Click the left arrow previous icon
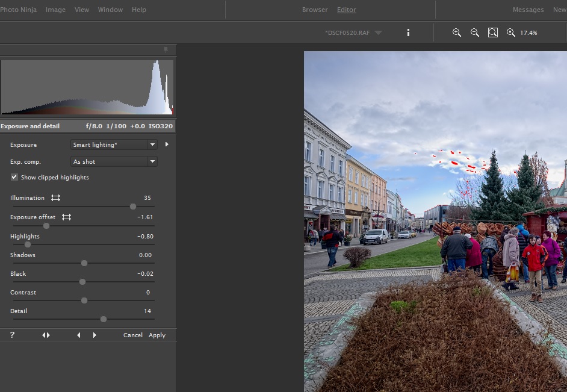Viewport: 567px width, 392px height. (x=78, y=335)
